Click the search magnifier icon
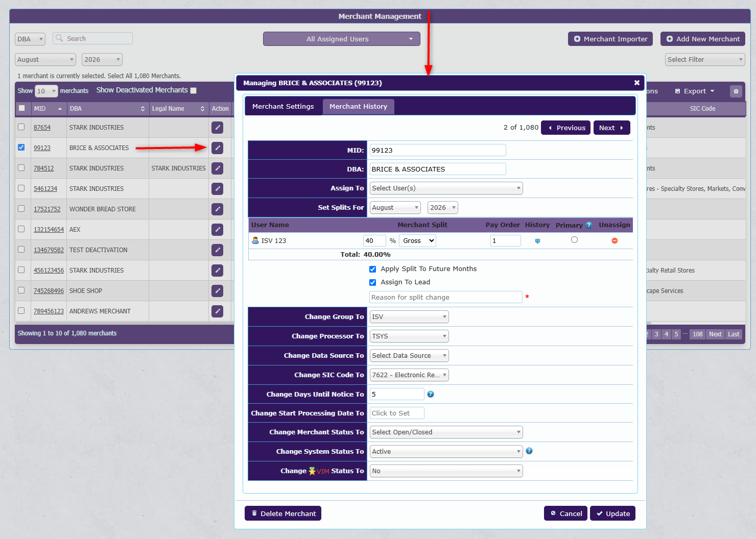Screen dimensions: 756x539 point(59,38)
